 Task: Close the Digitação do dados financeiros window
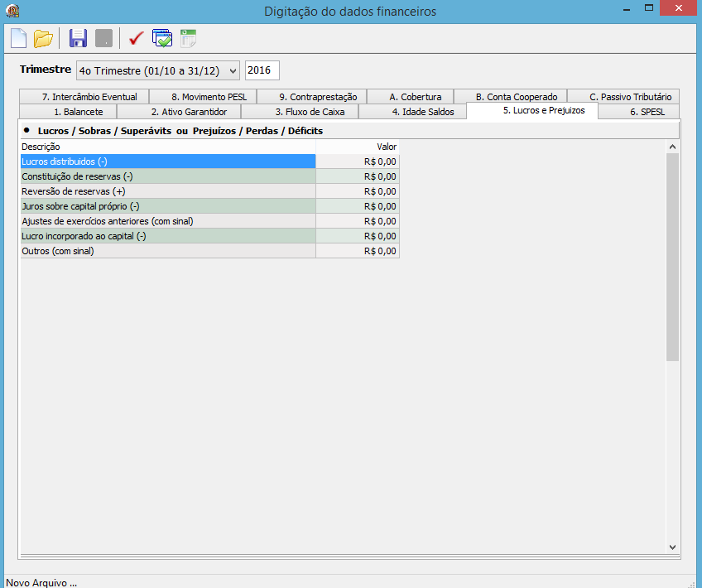tap(678, 8)
